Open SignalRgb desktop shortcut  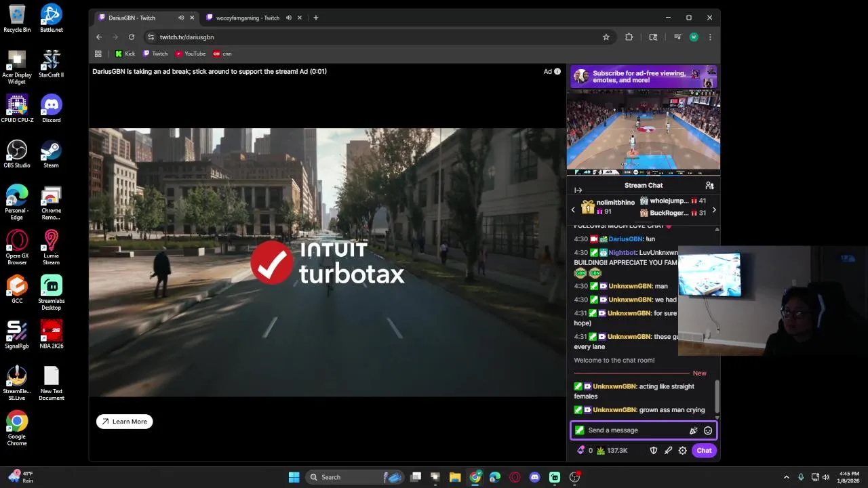tap(17, 335)
